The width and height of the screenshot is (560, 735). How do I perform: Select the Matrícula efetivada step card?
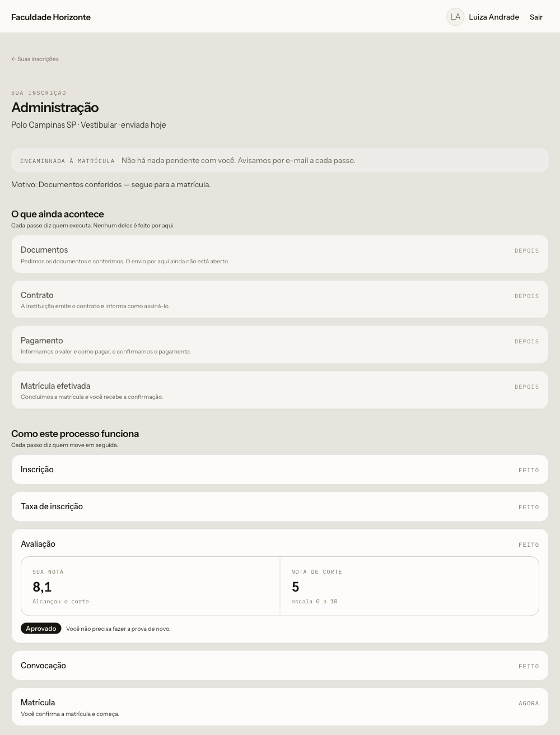pyautogui.click(x=280, y=390)
